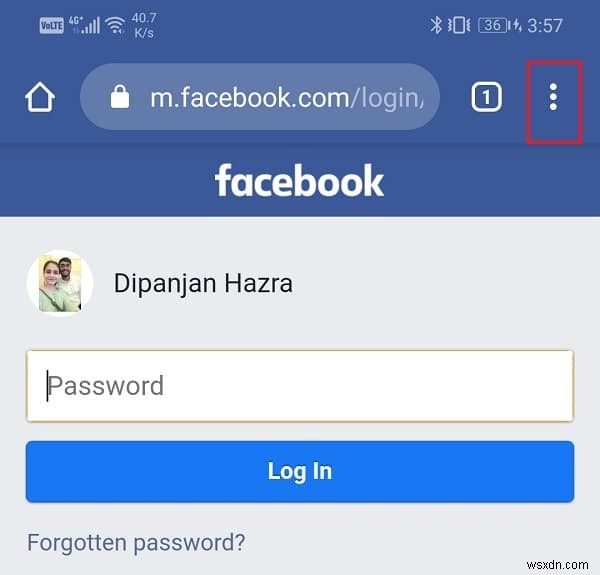Select the Dipanjan Hazra account name
Viewport: 600px width, 575px height.
pos(203,284)
